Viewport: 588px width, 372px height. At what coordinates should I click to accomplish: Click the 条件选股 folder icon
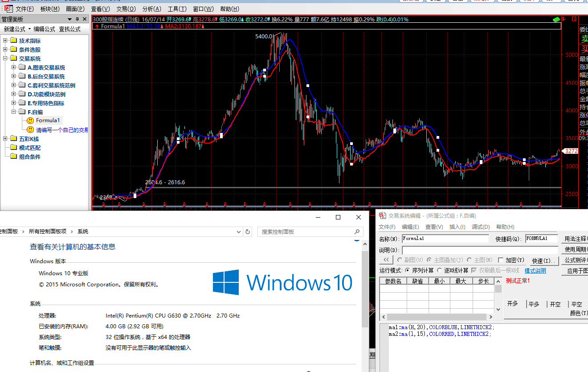13,50
